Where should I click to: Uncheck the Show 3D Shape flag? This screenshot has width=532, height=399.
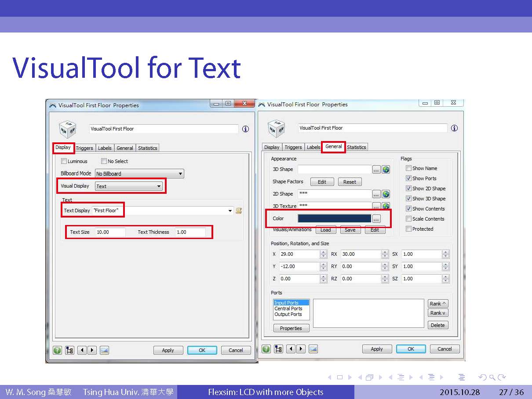[x=408, y=199]
